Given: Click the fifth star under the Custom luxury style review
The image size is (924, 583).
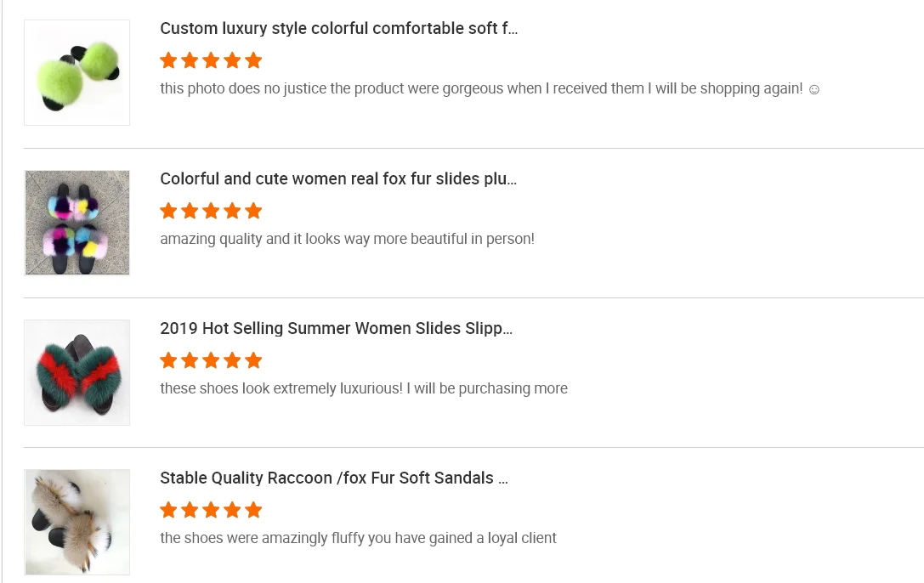Looking at the screenshot, I should point(253,61).
